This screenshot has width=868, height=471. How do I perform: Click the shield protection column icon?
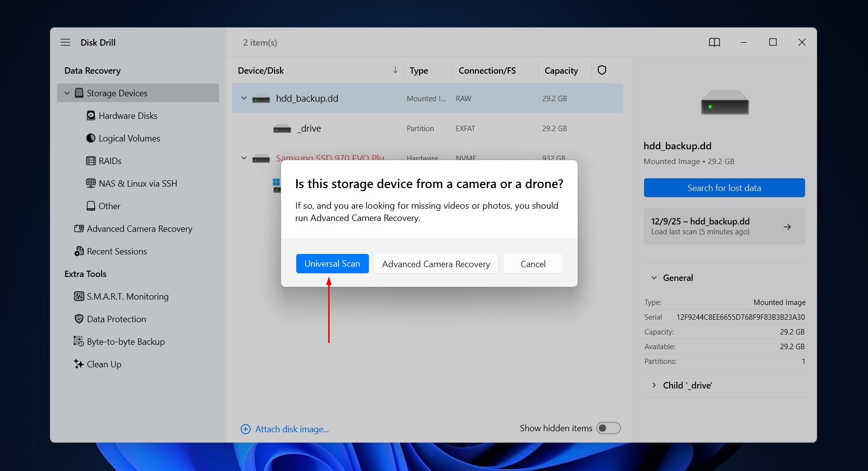pyautogui.click(x=602, y=70)
